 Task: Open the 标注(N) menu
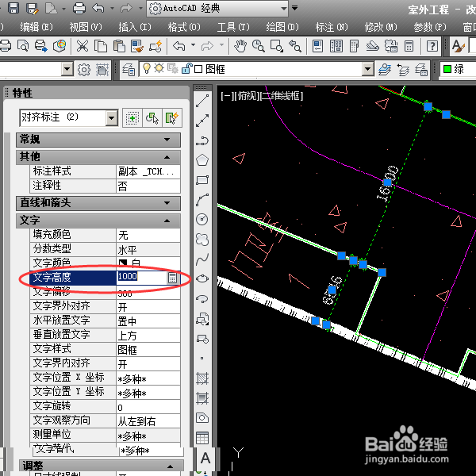[332, 27]
